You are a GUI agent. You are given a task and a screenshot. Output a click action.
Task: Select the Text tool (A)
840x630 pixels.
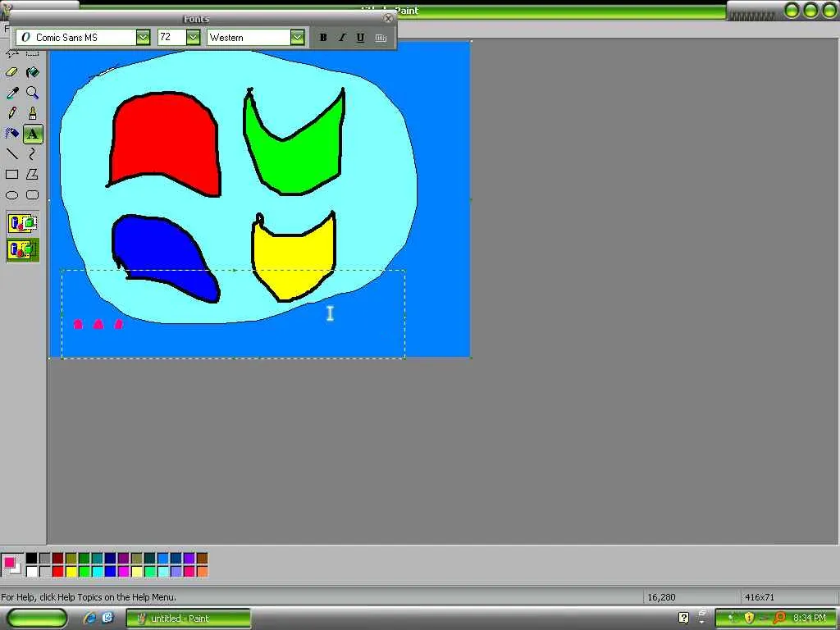coord(33,134)
